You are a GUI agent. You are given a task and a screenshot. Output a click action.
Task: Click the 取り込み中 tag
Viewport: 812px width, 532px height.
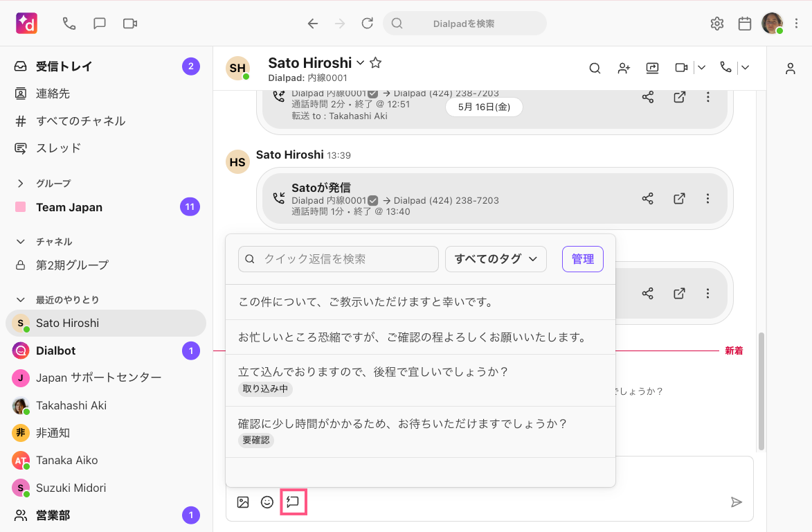tap(265, 389)
